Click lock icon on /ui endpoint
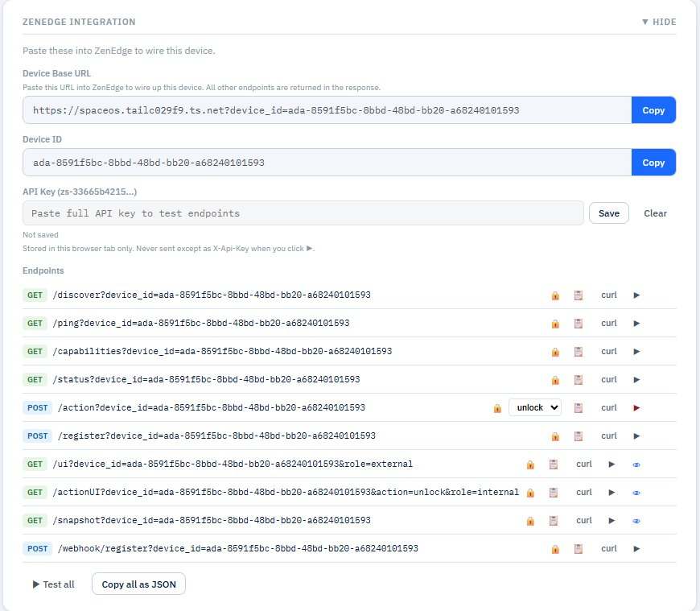 coord(530,464)
